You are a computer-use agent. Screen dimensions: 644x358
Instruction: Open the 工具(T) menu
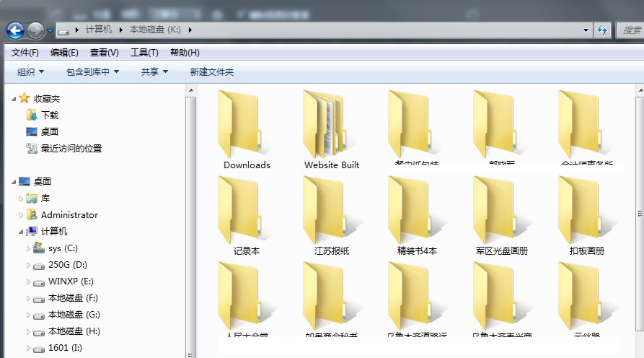tap(144, 53)
